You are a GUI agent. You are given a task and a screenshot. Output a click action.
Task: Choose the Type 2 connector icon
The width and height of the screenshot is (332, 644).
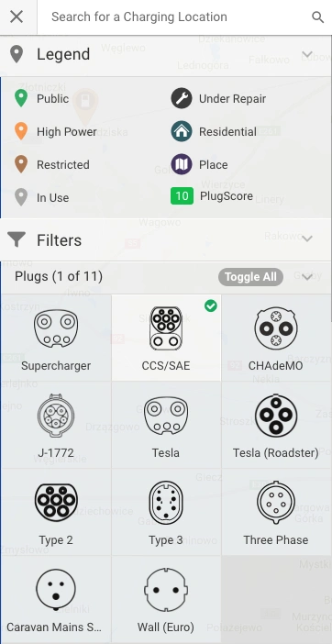pos(56,503)
